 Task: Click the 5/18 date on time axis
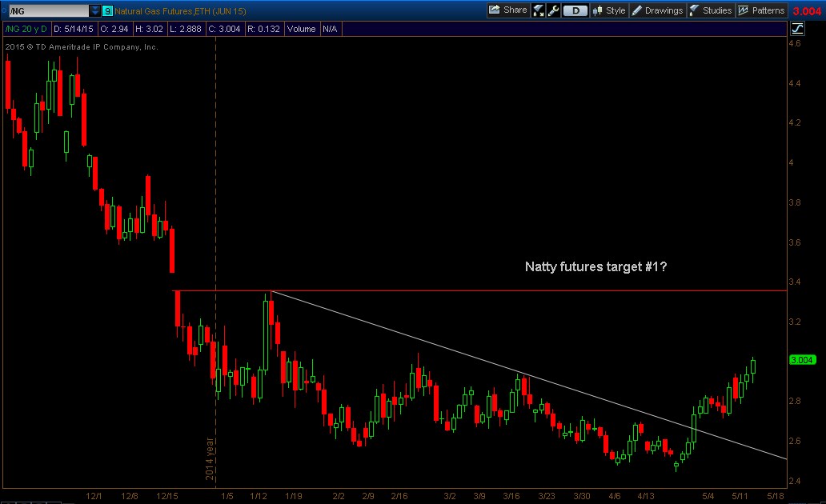pos(776,496)
